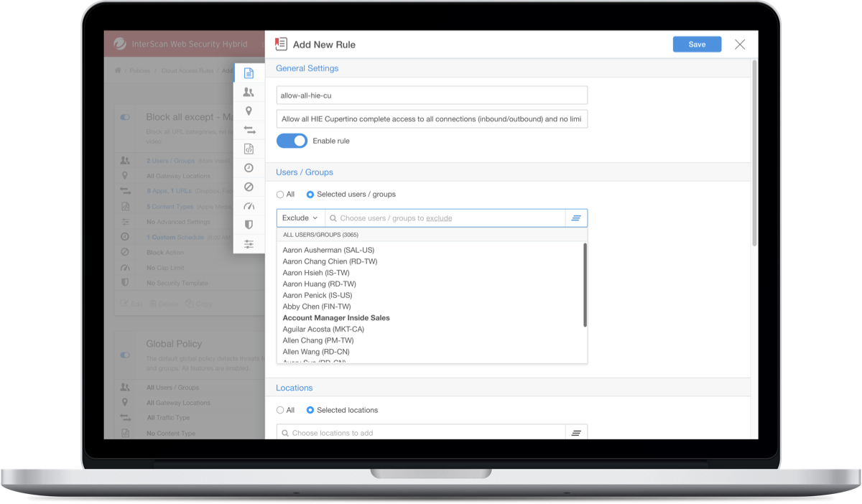Click Copy on Block all except card
862x504 pixels.
tap(198, 304)
